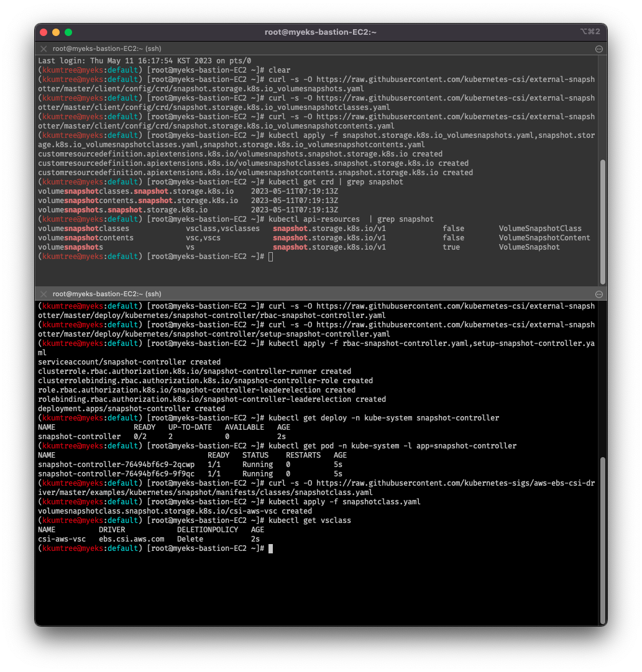Click 'volumesnapshots.snapshot.storage.k8s.io created' output line

click(x=240, y=154)
